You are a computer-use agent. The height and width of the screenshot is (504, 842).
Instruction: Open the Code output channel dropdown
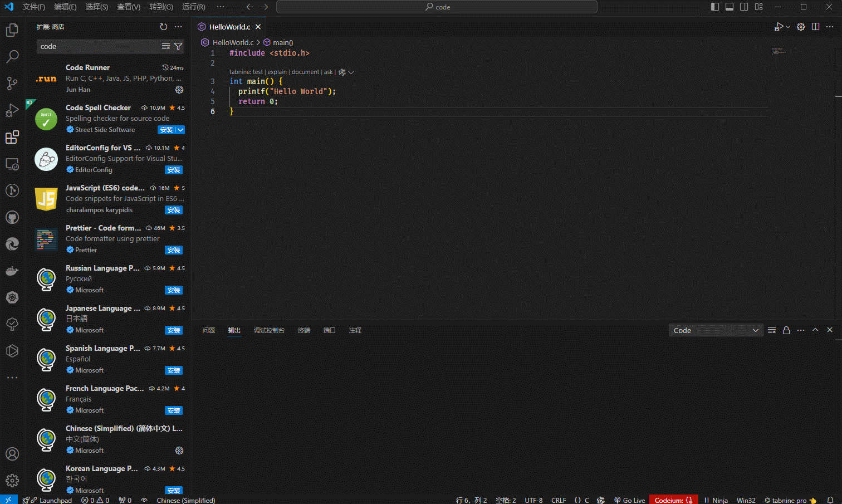[716, 330]
